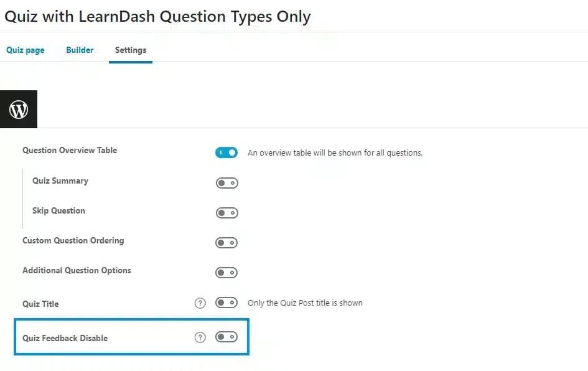Viewport: 588px width, 371px height.
Task: Click the Additional Question Options label
Action: tap(77, 270)
